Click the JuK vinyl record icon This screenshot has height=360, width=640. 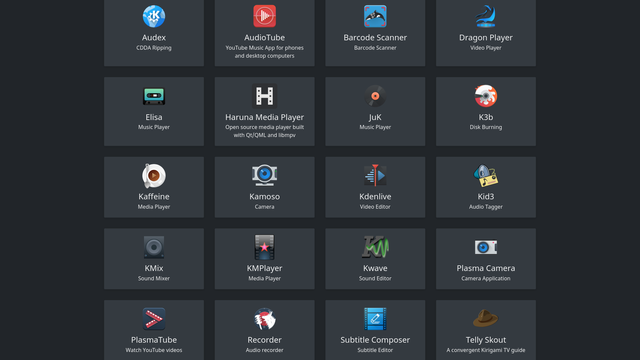375,96
